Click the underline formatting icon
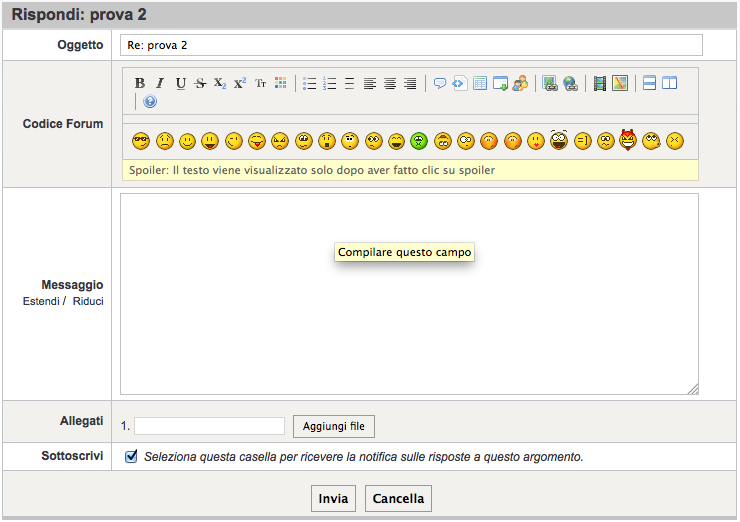The image size is (740, 522). coord(181,84)
